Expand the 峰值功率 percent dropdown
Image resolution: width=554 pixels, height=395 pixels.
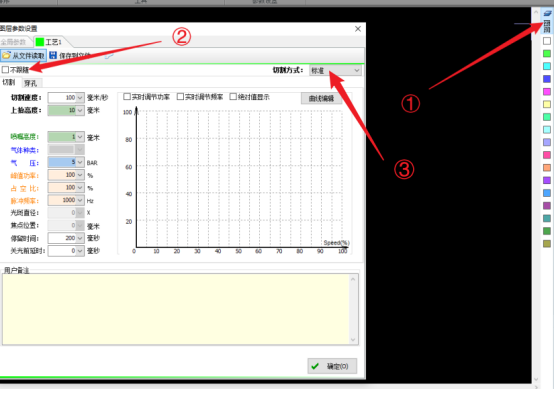pyautogui.click(x=80, y=175)
